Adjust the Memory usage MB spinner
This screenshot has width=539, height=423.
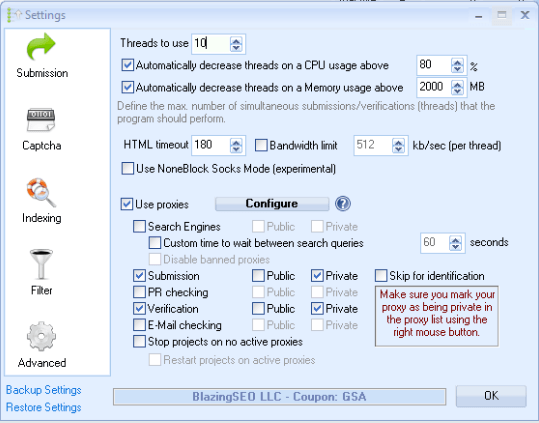click(457, 88)
